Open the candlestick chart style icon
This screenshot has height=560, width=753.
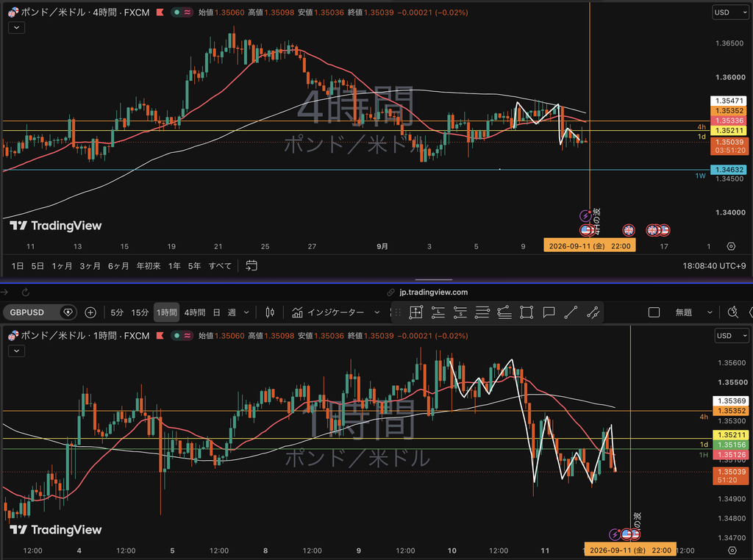click(x=270, y=313)
